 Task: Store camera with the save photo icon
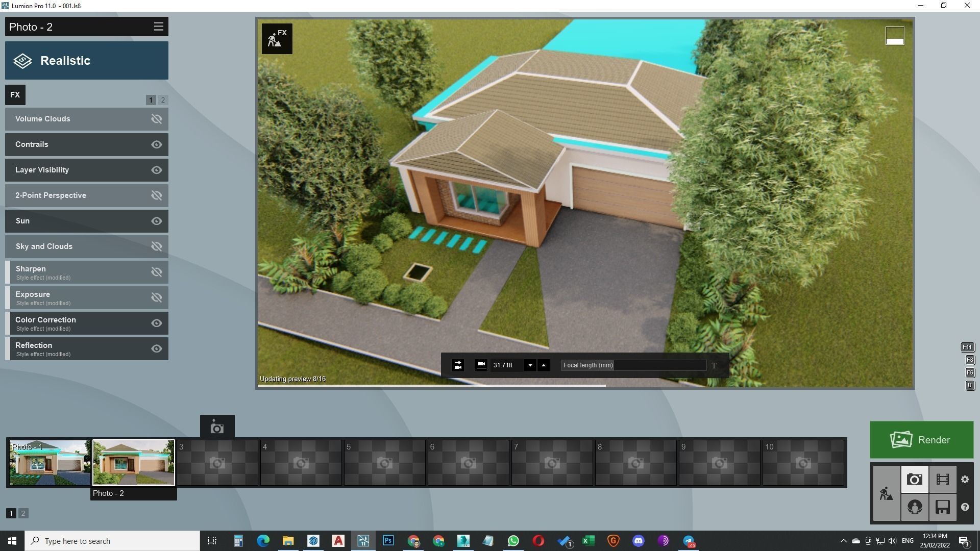tap(217, 427)
